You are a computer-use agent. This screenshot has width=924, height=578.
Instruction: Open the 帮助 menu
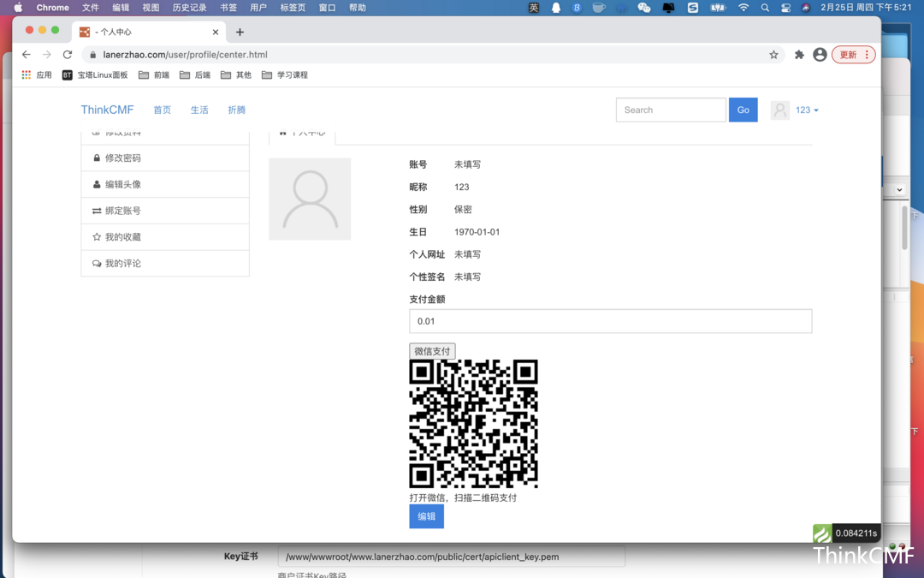click(357, 8)
